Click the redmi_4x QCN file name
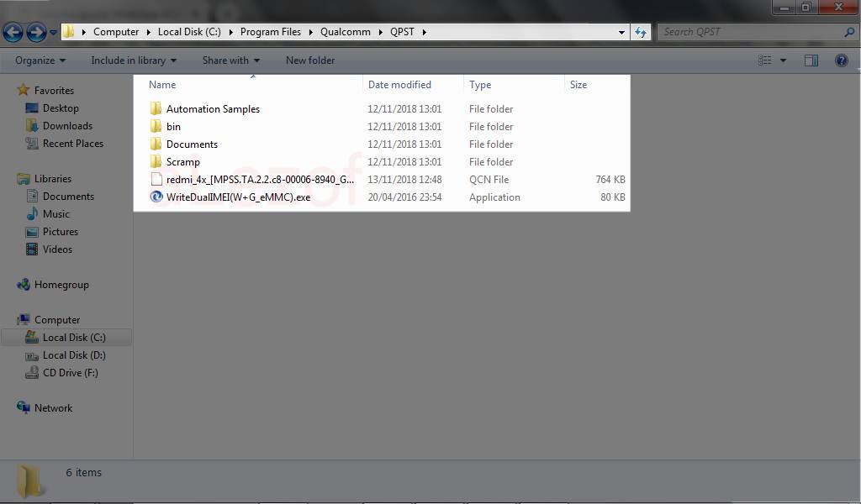The width and height of the screenshot is (861, 504). coord(261,179)
